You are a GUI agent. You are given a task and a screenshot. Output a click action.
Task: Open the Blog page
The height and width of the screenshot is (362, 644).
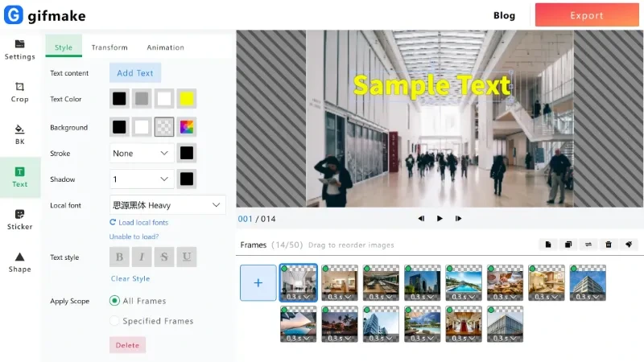(504, 15)
